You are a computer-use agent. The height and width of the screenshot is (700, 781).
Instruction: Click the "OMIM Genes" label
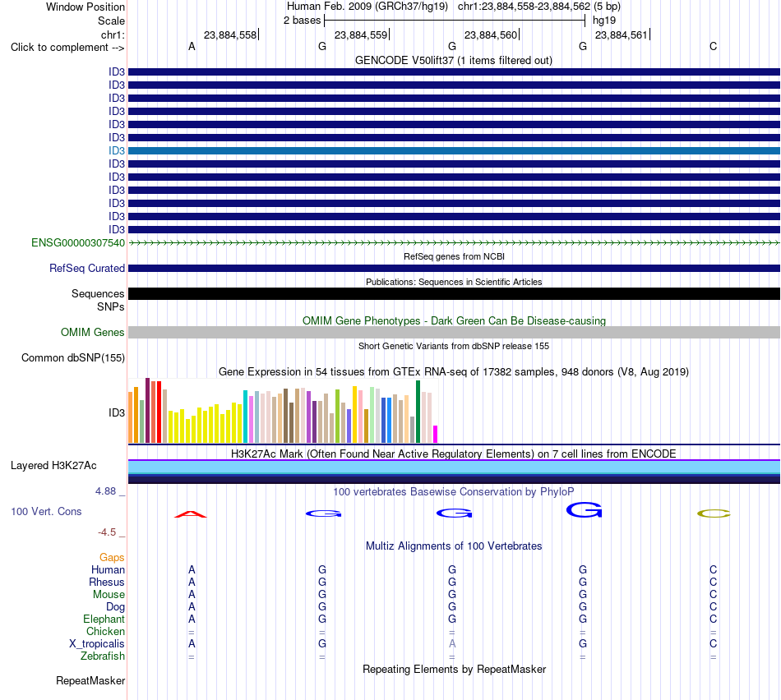tap(93, 332)
